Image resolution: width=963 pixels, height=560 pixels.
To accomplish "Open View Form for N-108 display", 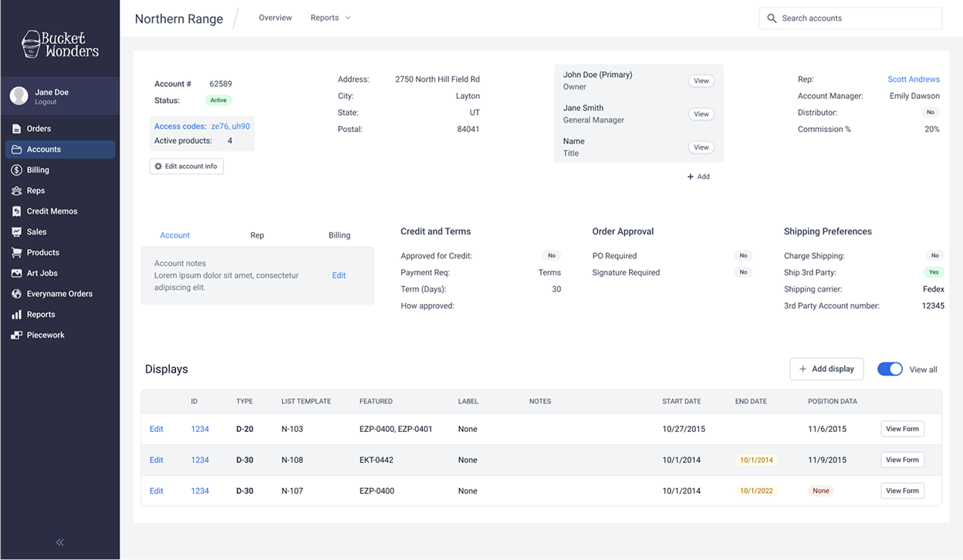I will 902,460.
